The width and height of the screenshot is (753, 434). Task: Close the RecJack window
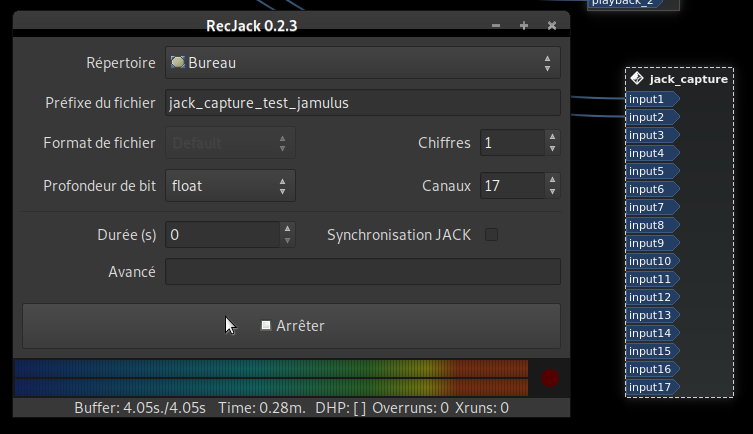coord(552,25)
